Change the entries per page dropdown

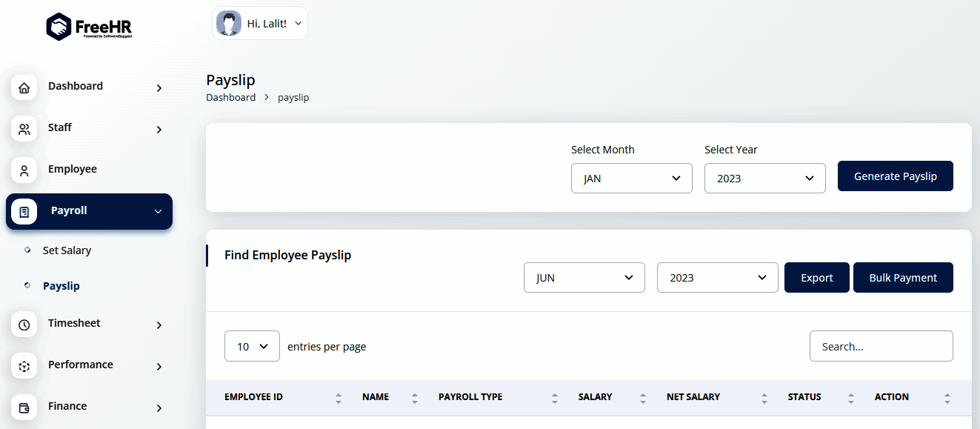tap(252, 346)
